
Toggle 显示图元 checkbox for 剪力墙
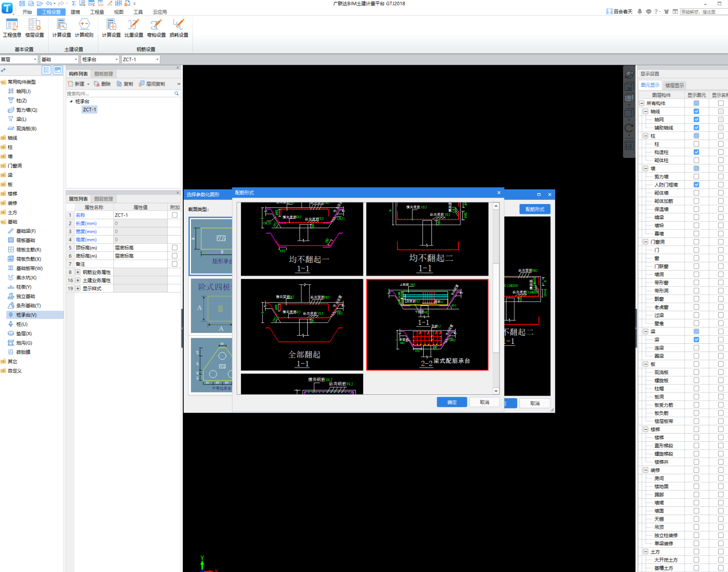click(x=696, y=176)
